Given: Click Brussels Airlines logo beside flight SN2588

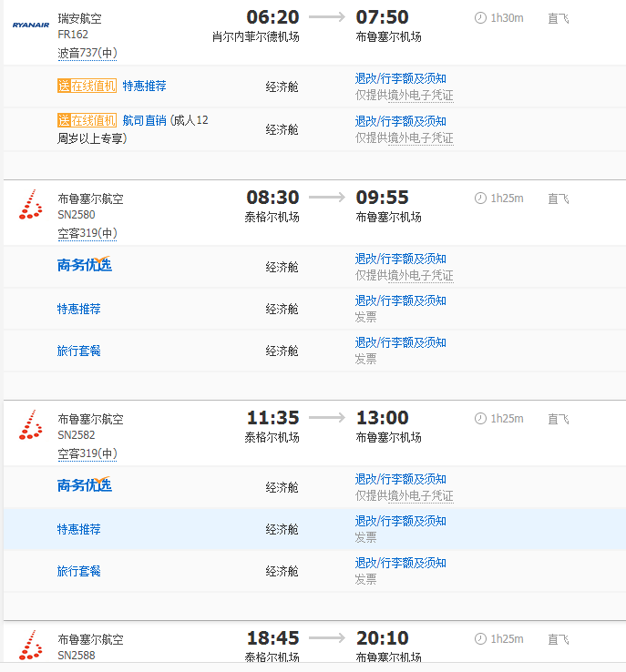Looking at the screenshot, I should (x=31, y=645).
